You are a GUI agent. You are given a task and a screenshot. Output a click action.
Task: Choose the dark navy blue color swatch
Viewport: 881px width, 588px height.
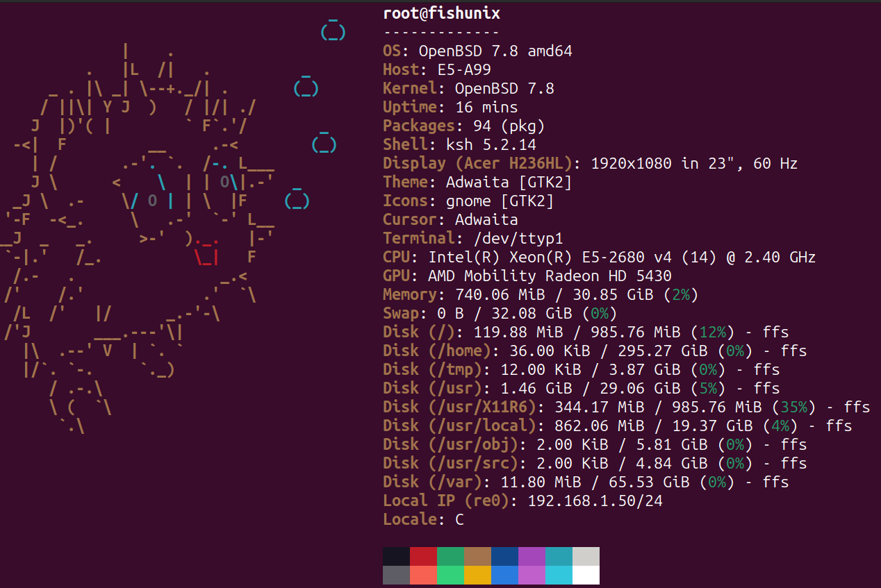(504, 556)
